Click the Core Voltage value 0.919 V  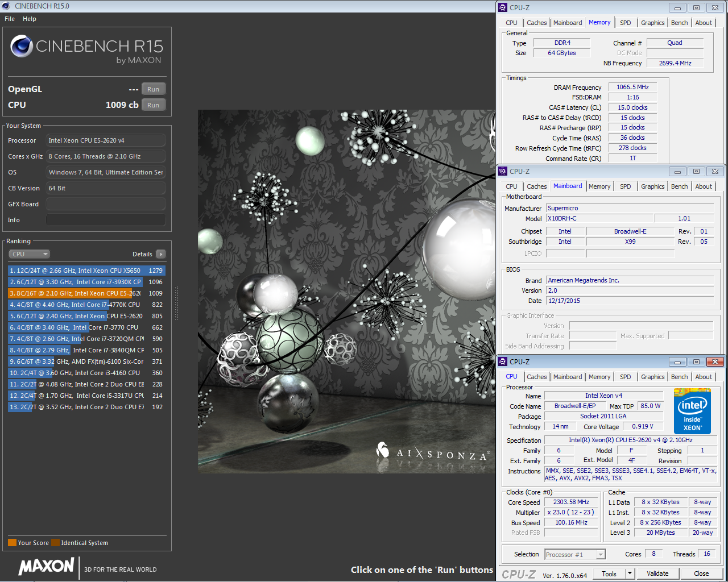click(x=643, y=426)
